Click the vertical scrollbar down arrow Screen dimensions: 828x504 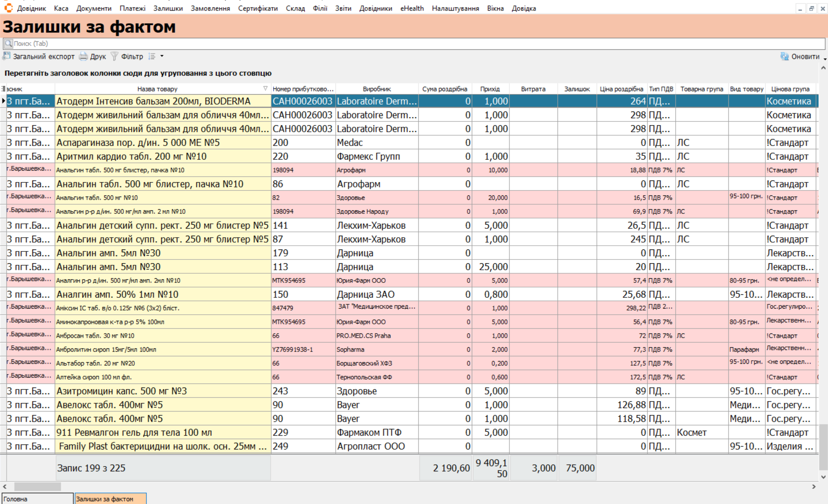[823, 477]
